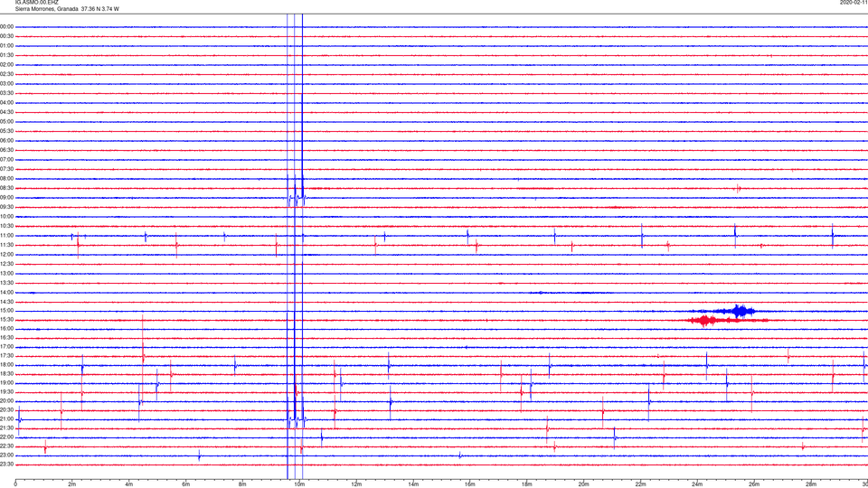The height and width of the screenshot is (488, 868).
Task: Click the 16m tick label on the axis
Action: point(470,484)
